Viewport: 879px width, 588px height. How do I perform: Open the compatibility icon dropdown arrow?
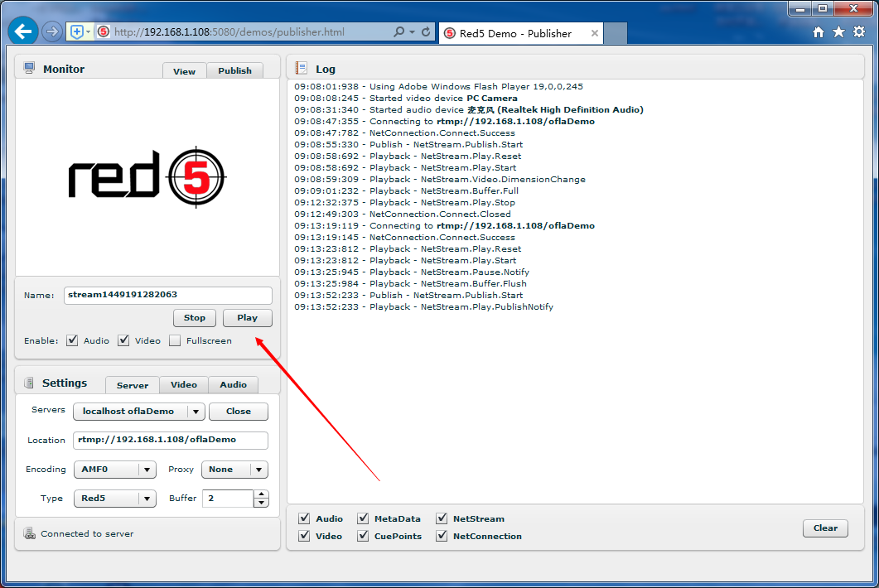tap(88, 32)
